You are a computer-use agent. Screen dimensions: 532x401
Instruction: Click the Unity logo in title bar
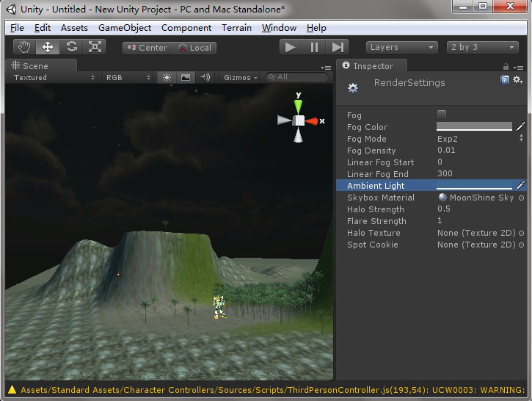click(11, 9)
